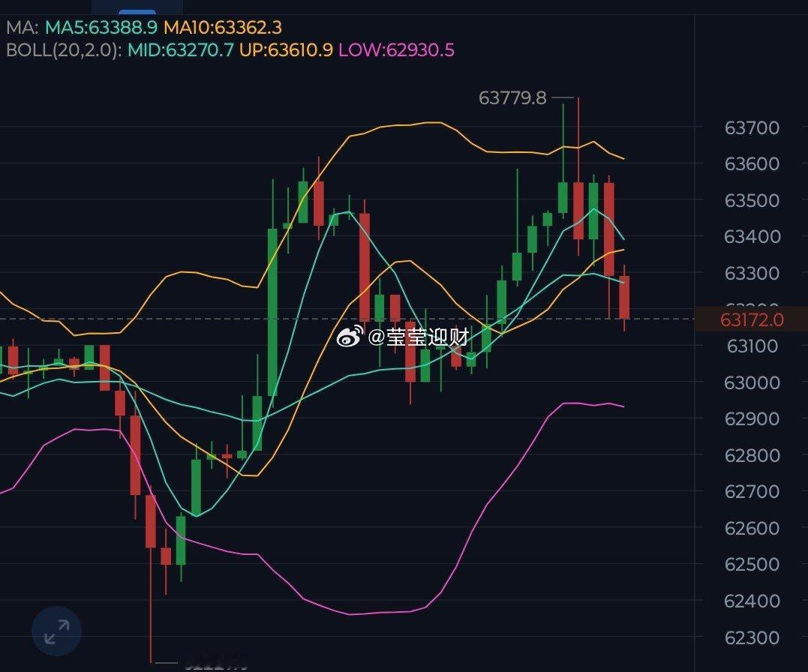Tap the current price tag 63172.0

751,320
